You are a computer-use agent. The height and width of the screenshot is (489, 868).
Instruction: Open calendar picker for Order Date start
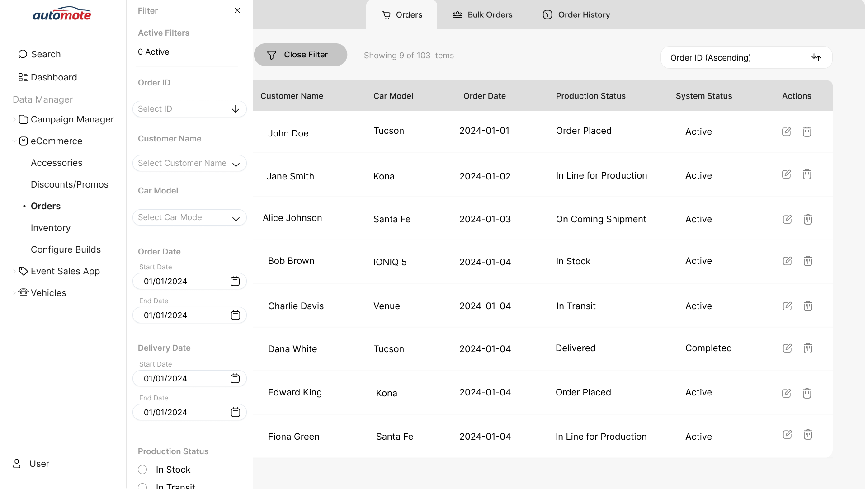[235, 281]
